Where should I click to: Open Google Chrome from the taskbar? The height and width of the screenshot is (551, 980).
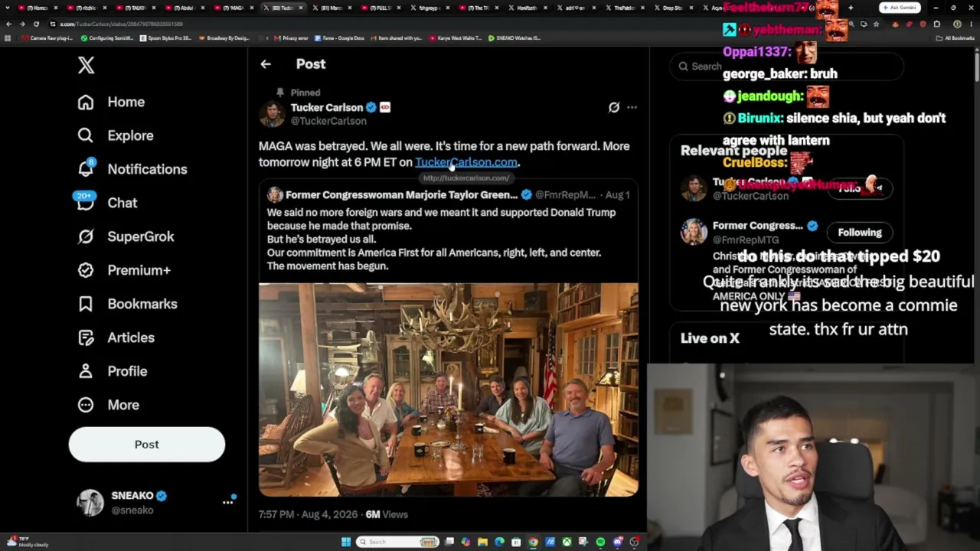(x=533, y=542)
